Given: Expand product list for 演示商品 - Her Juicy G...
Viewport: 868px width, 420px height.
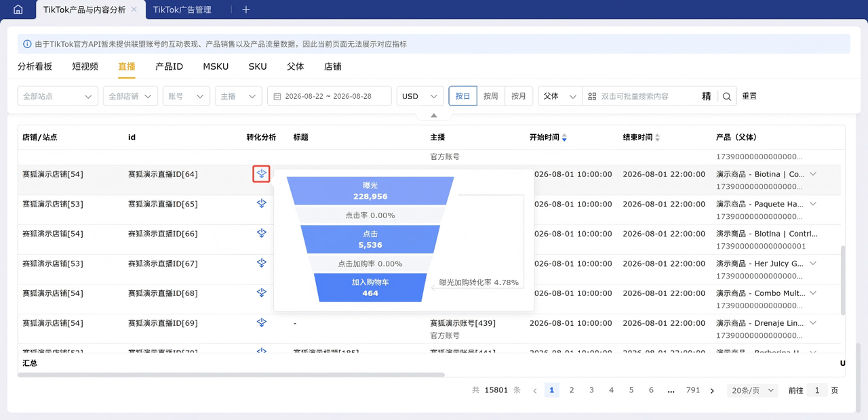Looking at the screenshot, I should 813,264.
